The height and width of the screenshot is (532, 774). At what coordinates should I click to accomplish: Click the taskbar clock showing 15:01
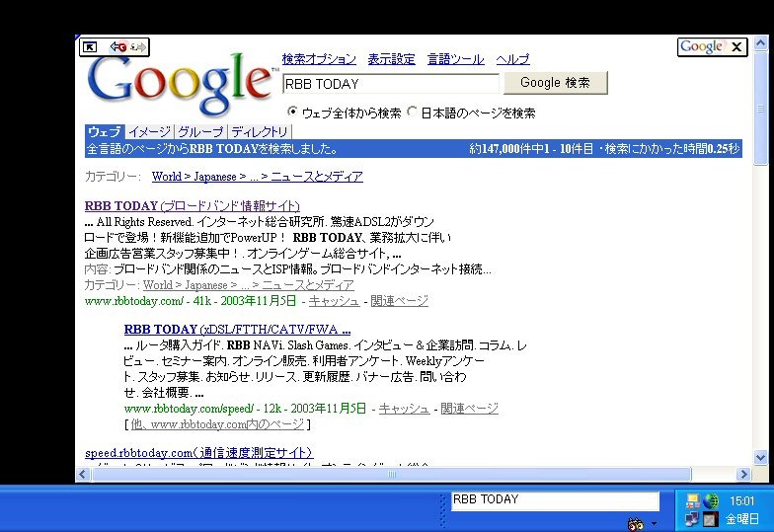click(742, 501)
